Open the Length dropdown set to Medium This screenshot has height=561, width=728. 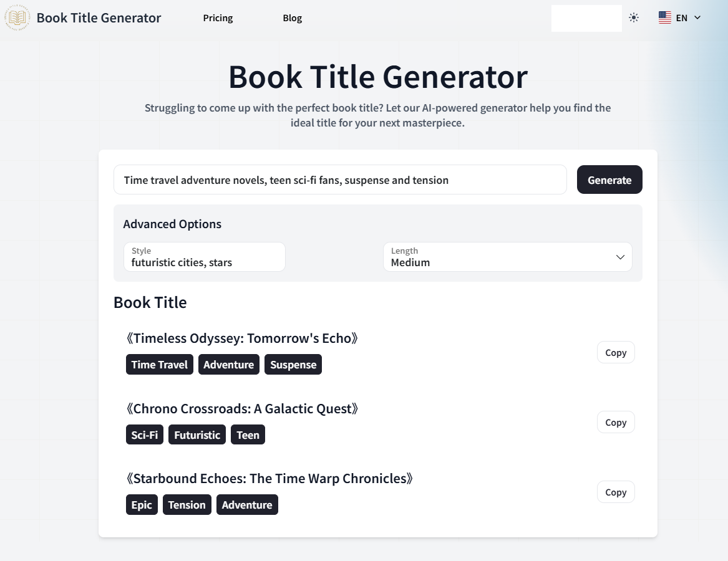(x=507, y=257)
